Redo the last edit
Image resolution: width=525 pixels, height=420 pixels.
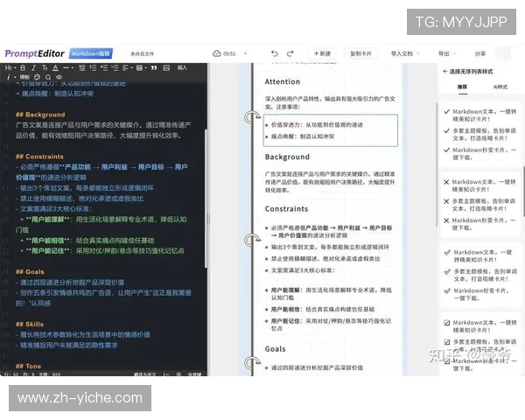click(x=290, y=53)
